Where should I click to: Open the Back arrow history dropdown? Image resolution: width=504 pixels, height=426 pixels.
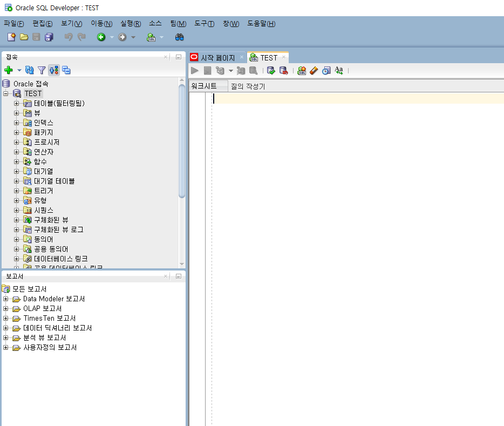pyautogui.click(x=112, y=37)
